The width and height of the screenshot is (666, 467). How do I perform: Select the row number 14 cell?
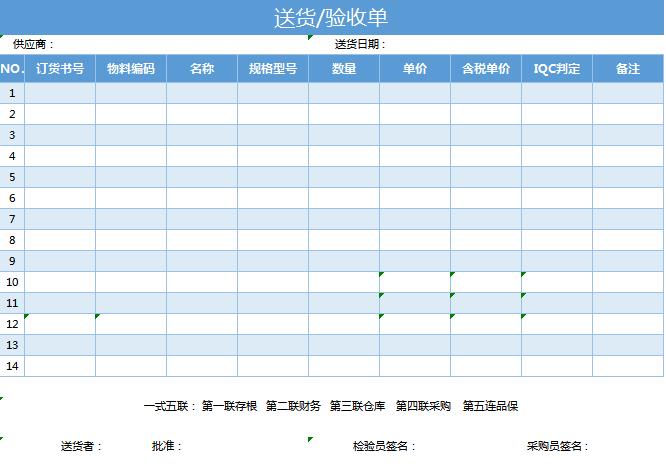click(12, 366)
